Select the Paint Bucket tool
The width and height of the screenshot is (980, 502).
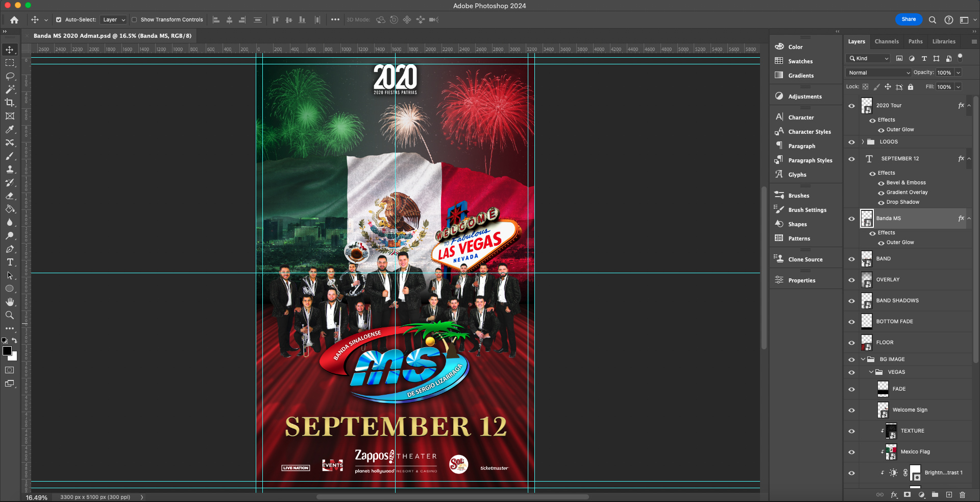pos(10,209)
